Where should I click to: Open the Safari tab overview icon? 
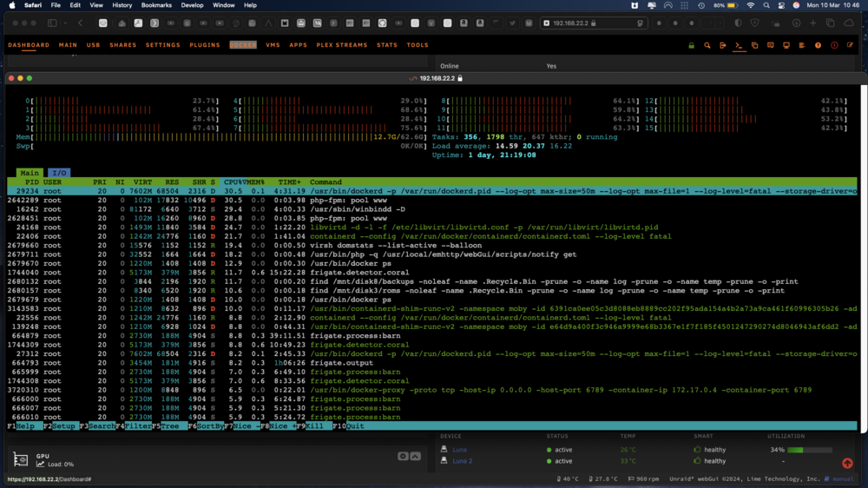(x=831, y=23)
